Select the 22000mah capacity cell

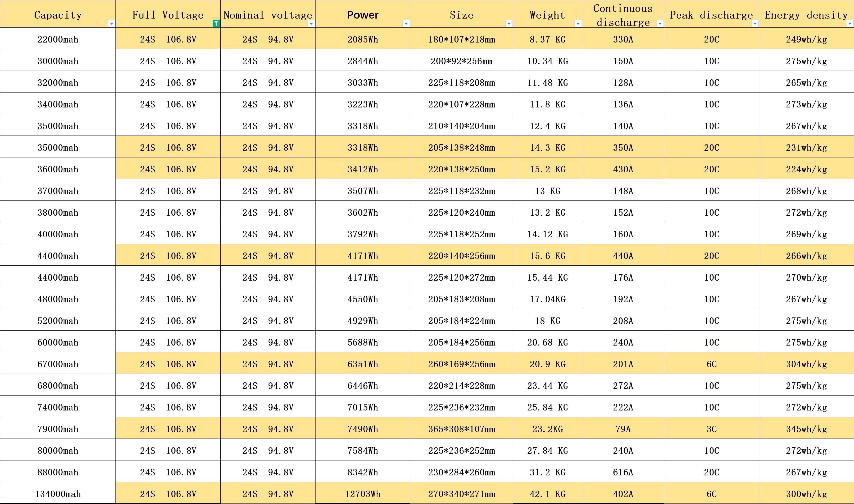[x=58, y=39]
